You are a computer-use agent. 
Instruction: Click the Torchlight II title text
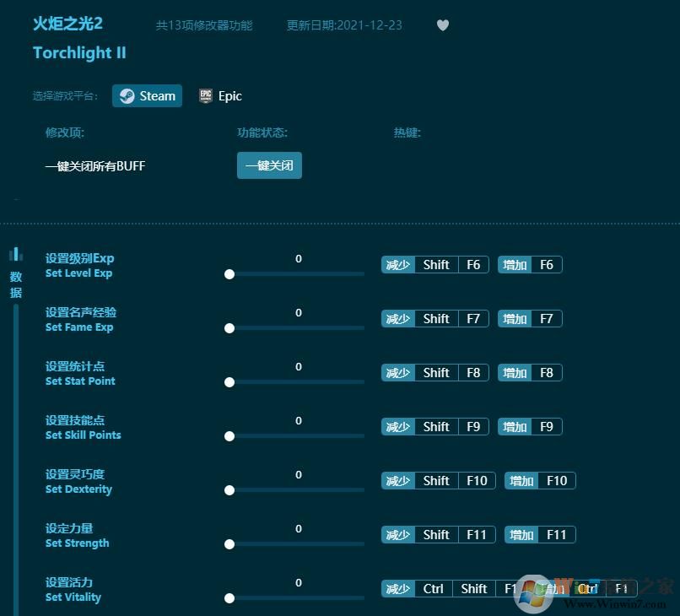[x=79, y=53]
